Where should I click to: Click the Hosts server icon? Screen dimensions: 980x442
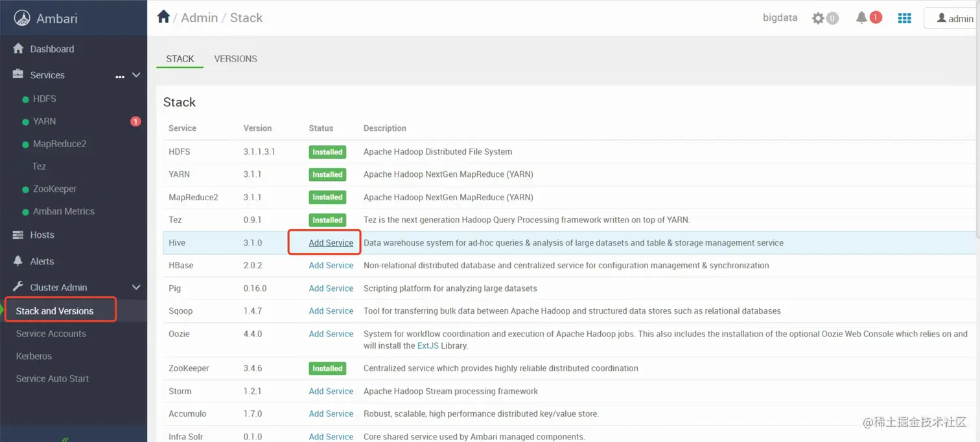tap(18, 235)
